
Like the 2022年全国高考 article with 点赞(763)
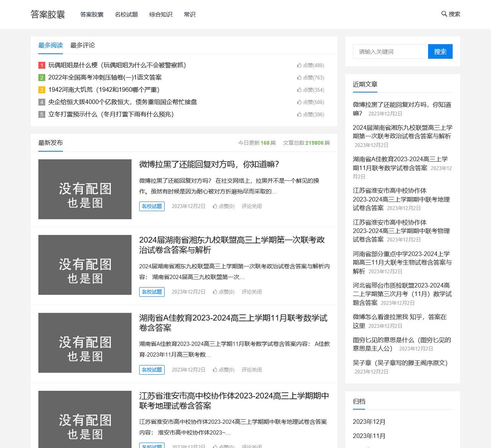point(299,78)
